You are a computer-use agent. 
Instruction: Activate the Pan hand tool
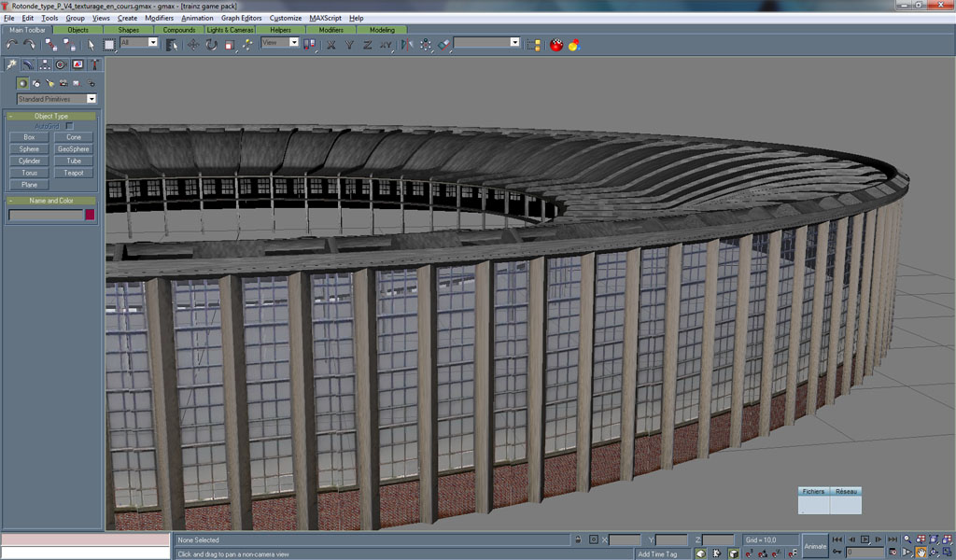(x=921, y=553)
